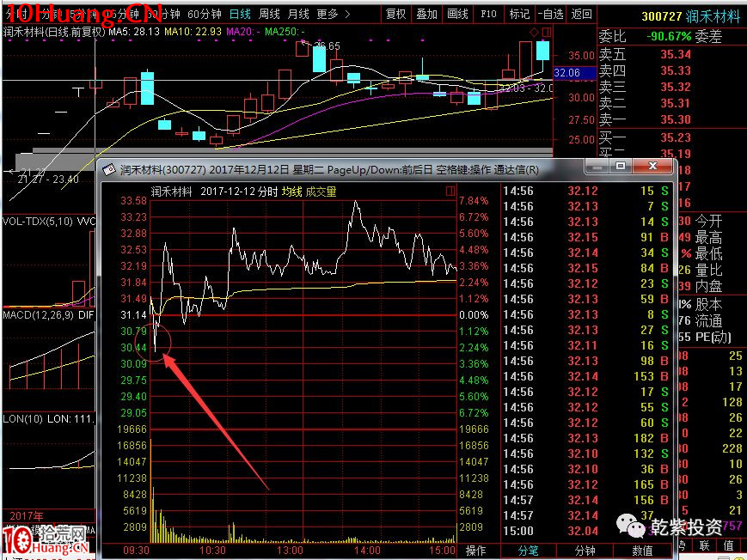Click the 13:00 time axis label
The width and height of the screenshot is (747, 560).
290,551
